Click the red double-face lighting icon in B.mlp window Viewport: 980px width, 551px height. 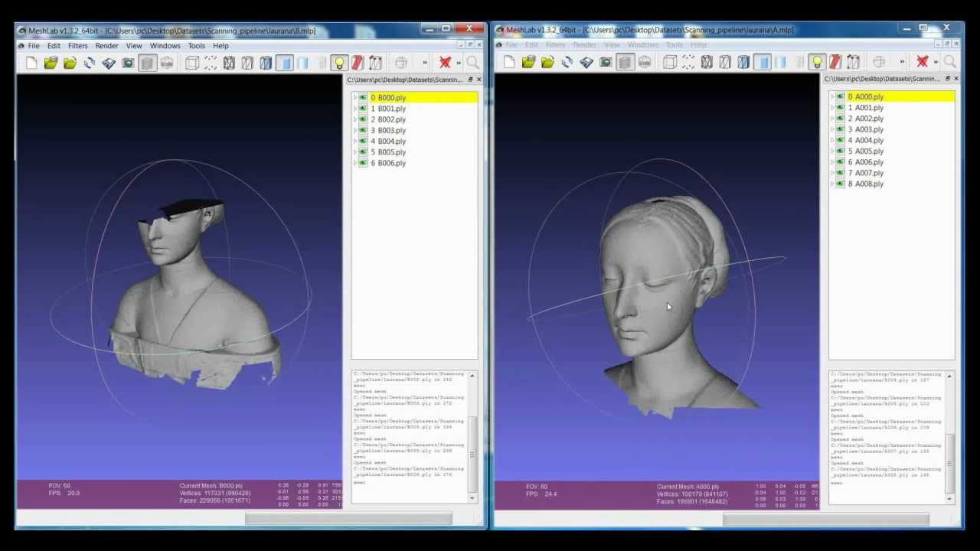coord(358,63)
